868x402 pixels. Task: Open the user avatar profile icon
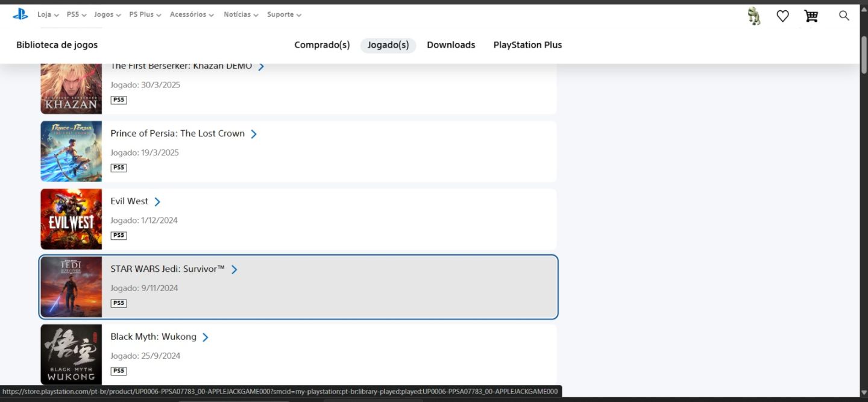(753, 16)
